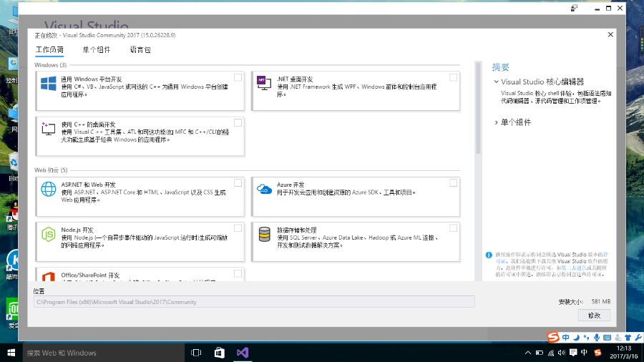
Task: Click the taskbar clock showing 12:13
Action: pyautogui.click(x=623, y=353)
